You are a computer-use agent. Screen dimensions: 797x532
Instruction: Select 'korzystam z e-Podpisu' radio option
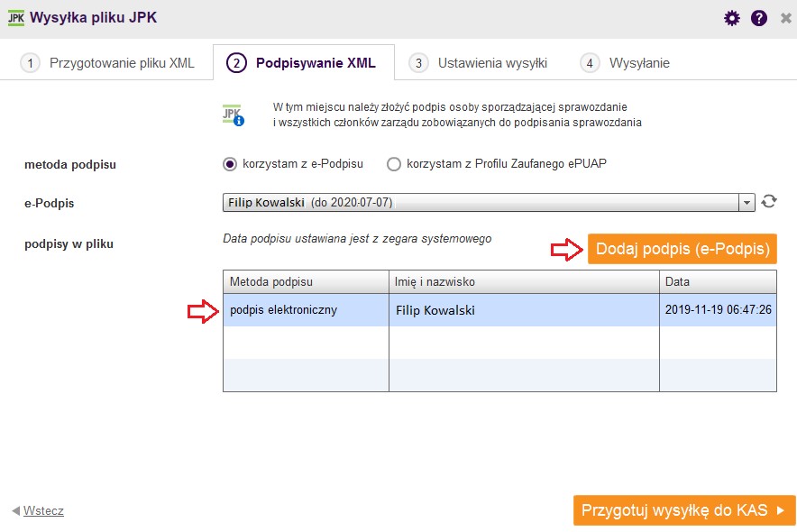230,164
